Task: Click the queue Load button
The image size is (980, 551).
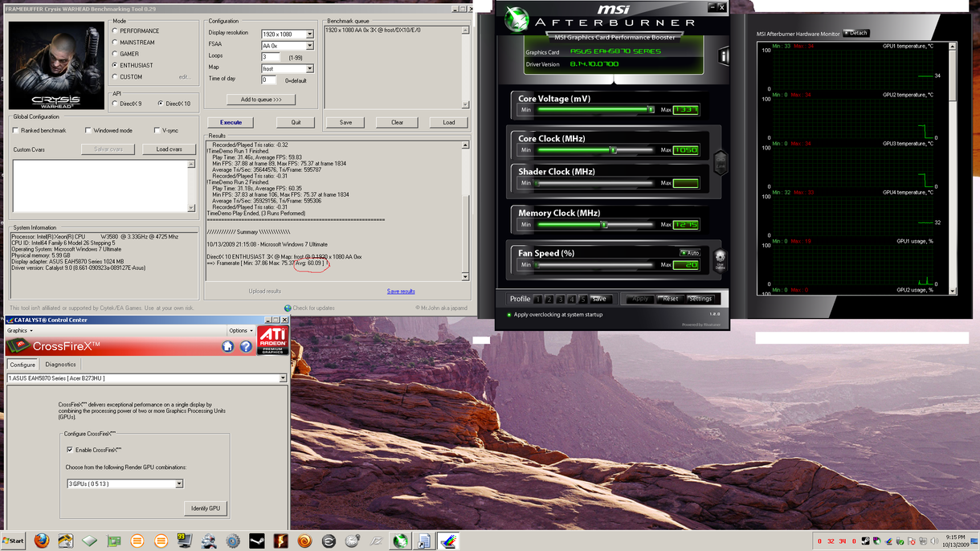Action: [448, 122]
